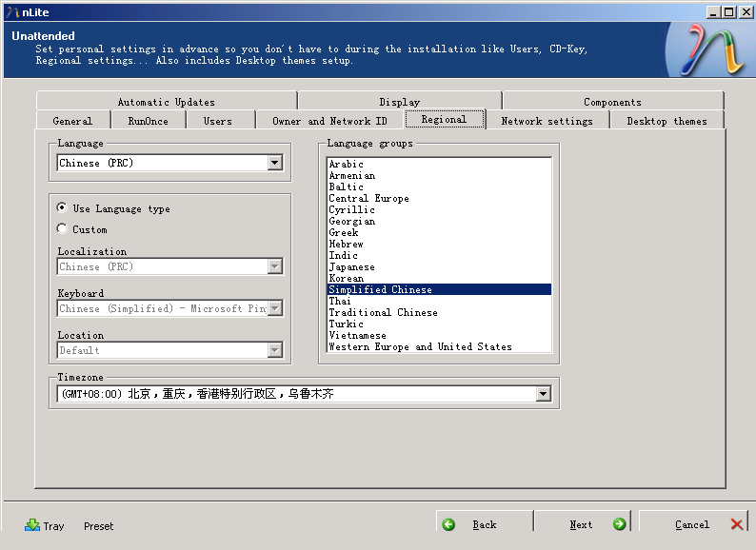Click the green Next arrow icon

[x=619, y=524]
